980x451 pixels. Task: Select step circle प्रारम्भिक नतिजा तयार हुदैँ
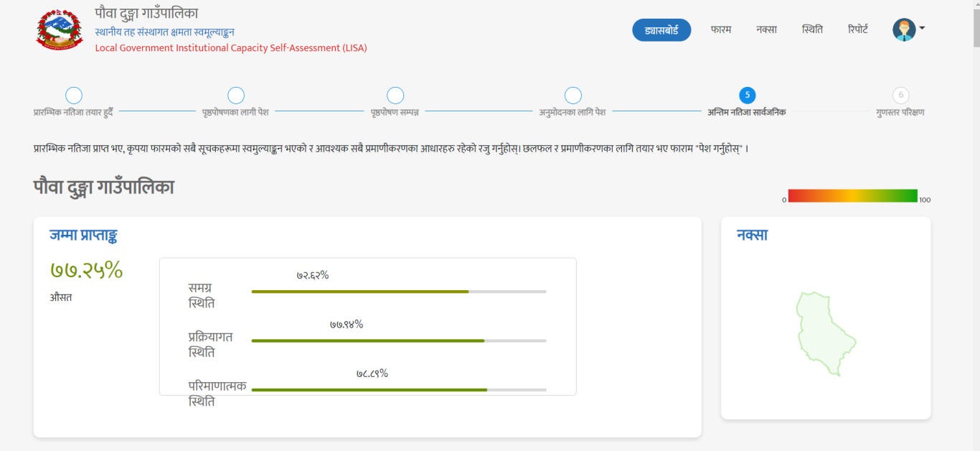tap(73, 96)
